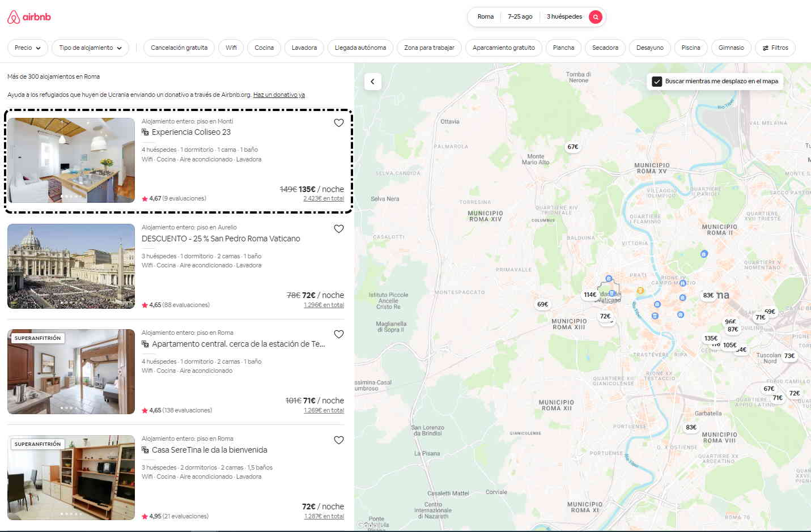This screenshot has height=532, width=811.
Task: Toggle the Lavadora filter chip
Action: [304, 48]
